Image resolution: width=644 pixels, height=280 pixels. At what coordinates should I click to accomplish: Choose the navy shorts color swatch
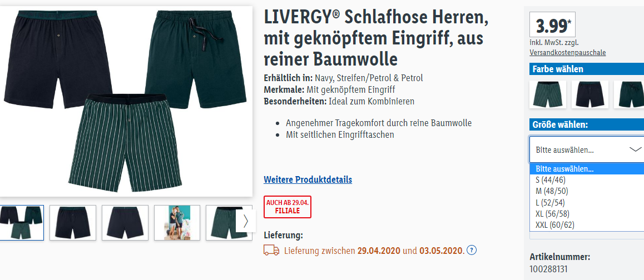point(590,94)
